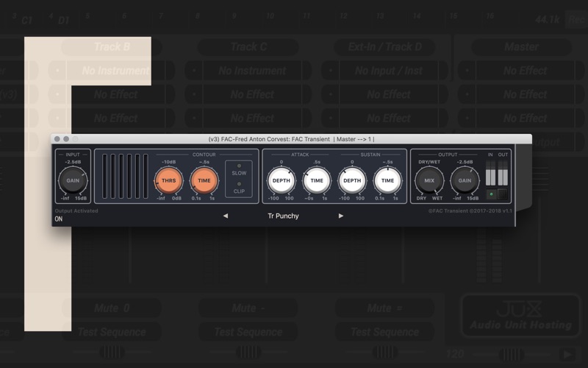Image resolution: width=588 pixels, height=368 pixels.
Task: Click the IN level meter
Action: click(490, 172)
